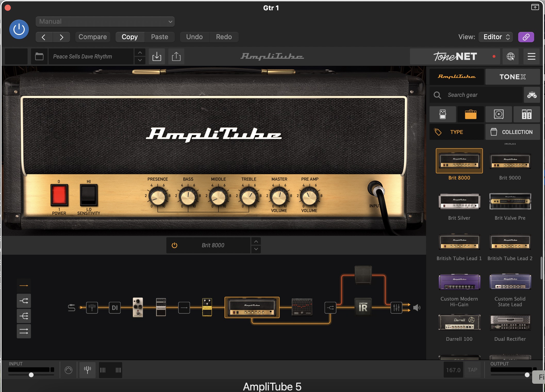The width and height of the screenshot is (545, 392).
Task: Click the Copy button
Action: [x=130, y=37]
